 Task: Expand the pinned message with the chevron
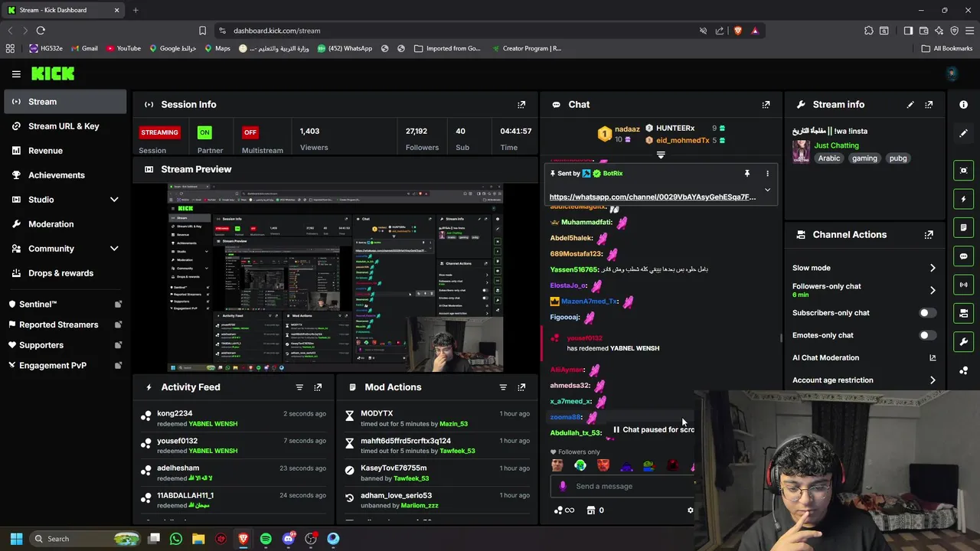(767, 191)
